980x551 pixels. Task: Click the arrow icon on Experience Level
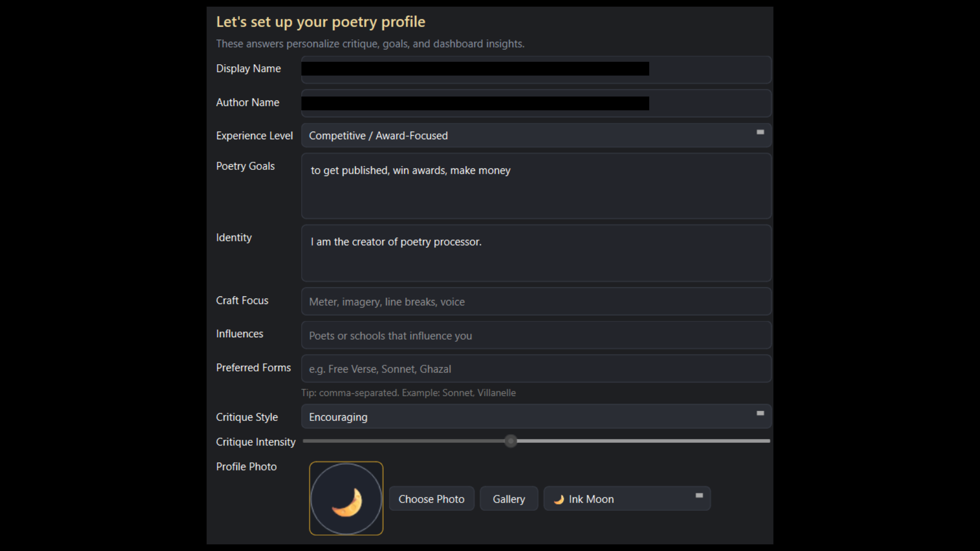[x=760, y=132]
